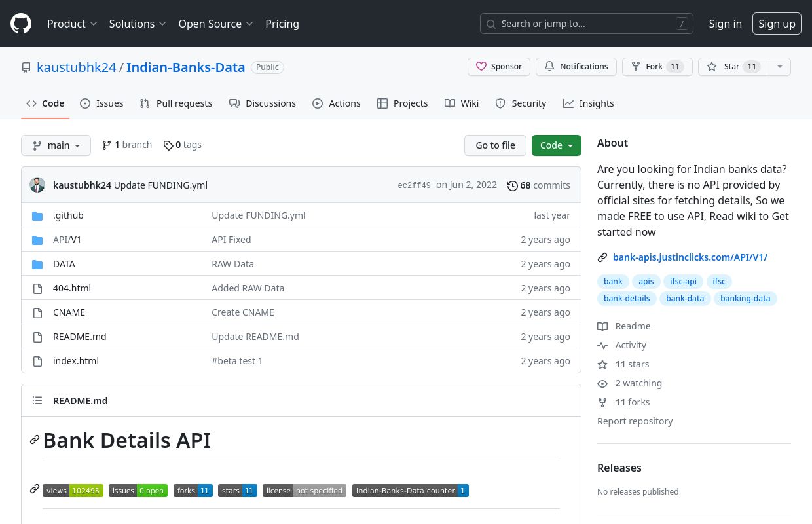
Task: Click the forks 11 badge
Action: (193, 491)
